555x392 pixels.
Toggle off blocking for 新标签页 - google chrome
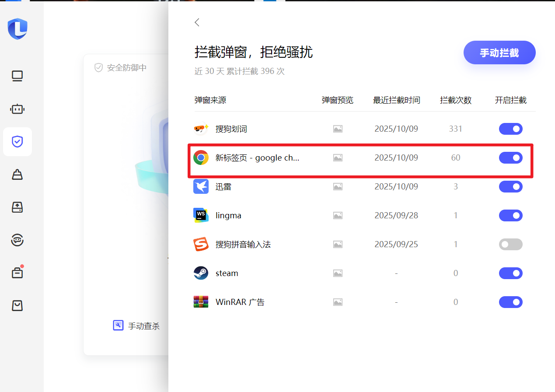(510, 157)
